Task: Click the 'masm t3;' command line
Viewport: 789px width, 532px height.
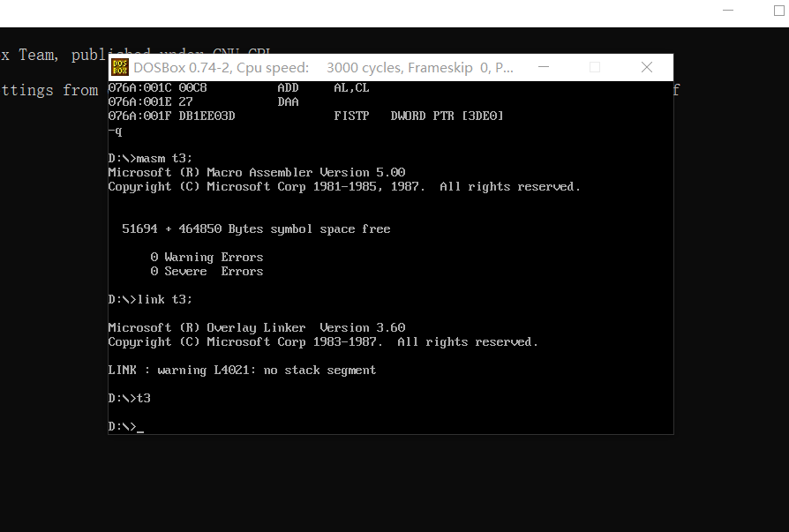Action: point(150,159)
